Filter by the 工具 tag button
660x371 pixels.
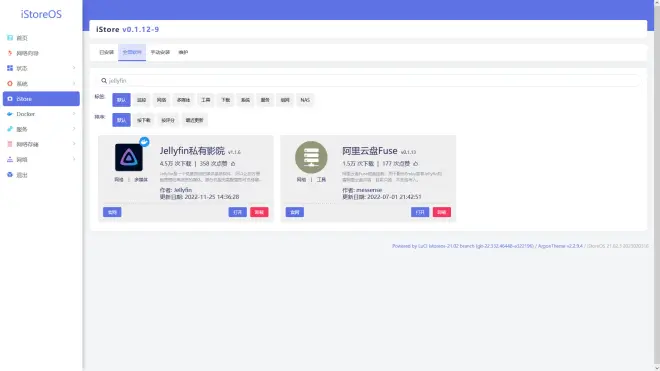[205, 100]
